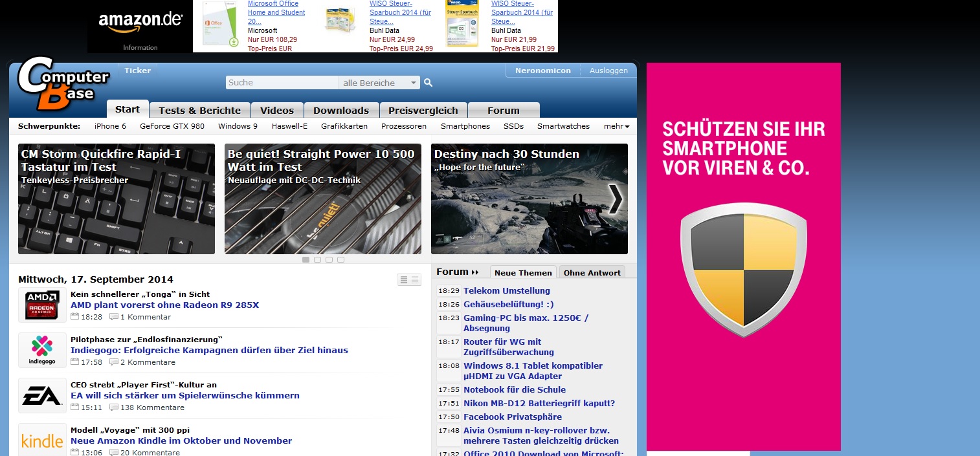Viewport: 980px width, 456px height.
Task: Open the Router für WG thread
Action: [509, 347]
